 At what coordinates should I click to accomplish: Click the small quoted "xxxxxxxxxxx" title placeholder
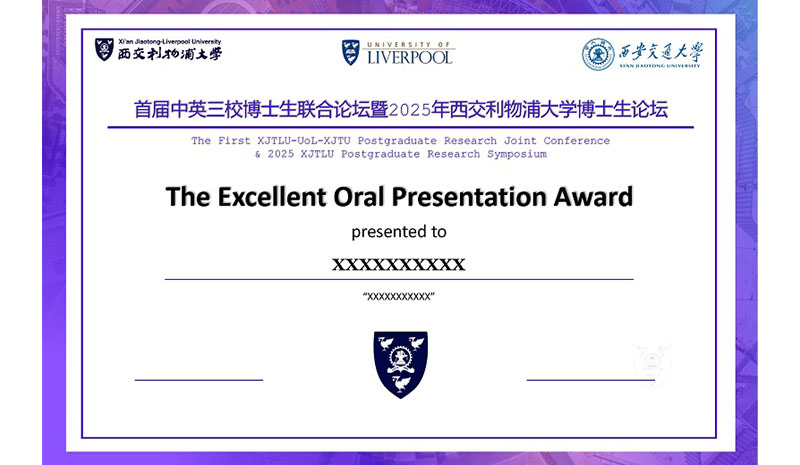(x=398, y=297)
